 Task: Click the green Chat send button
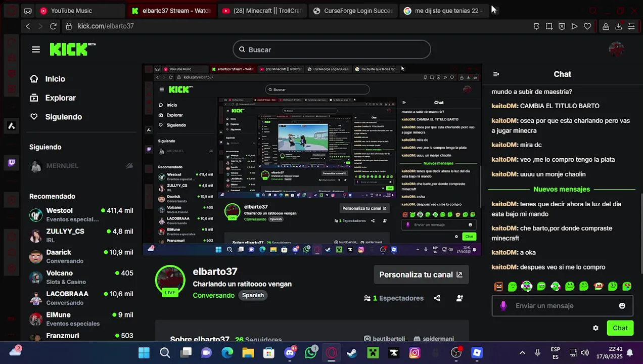620,328
